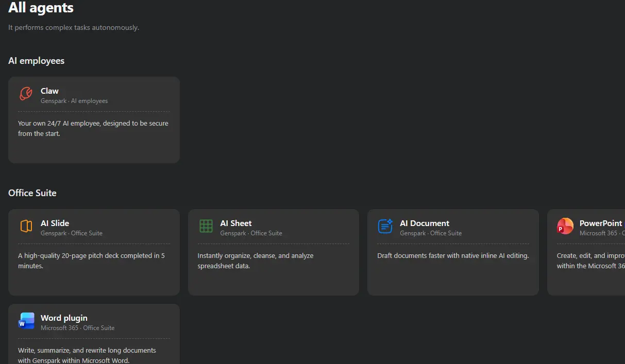This screenshot has height=364, width=625.
Task: Click 'Genspark · Office Suite' under AI Document
Action: (431, 233)
